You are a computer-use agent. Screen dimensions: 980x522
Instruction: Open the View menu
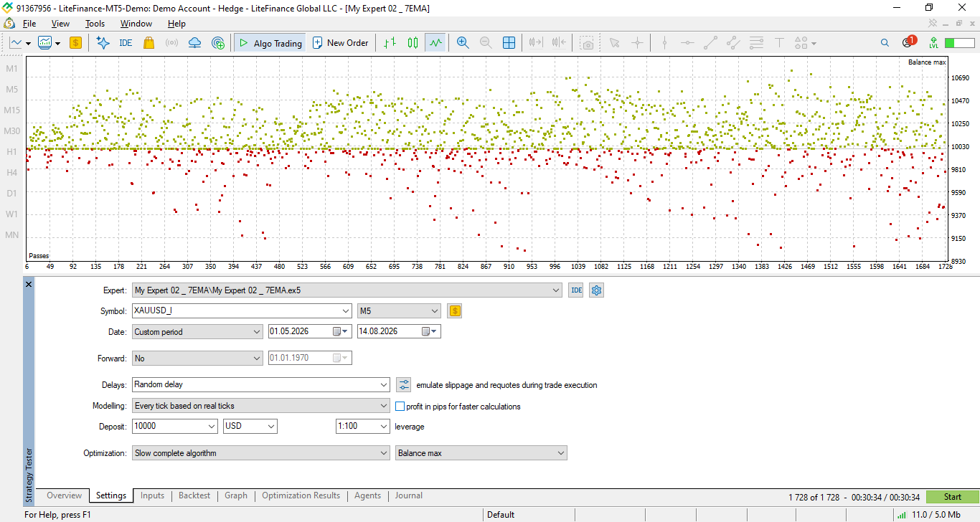click(x=60, y=24)
